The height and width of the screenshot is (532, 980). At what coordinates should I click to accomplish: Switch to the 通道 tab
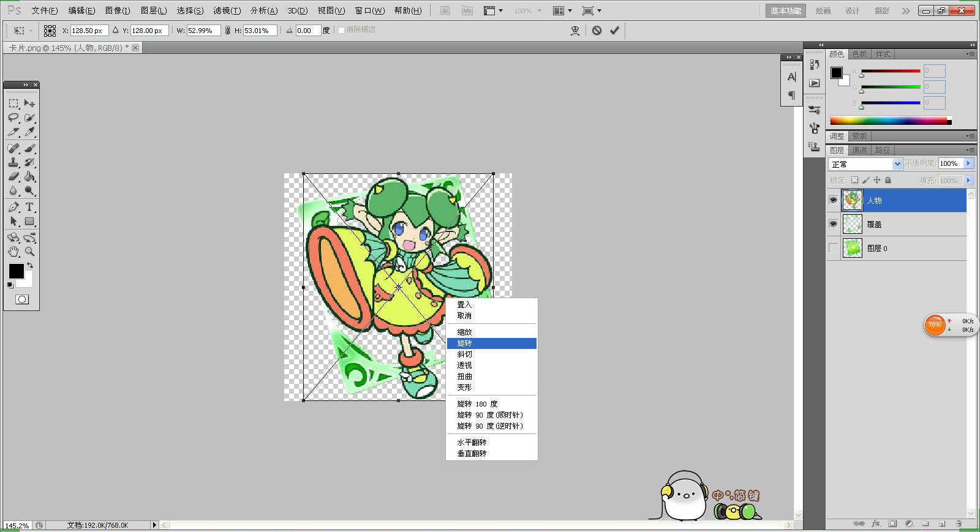859,150
